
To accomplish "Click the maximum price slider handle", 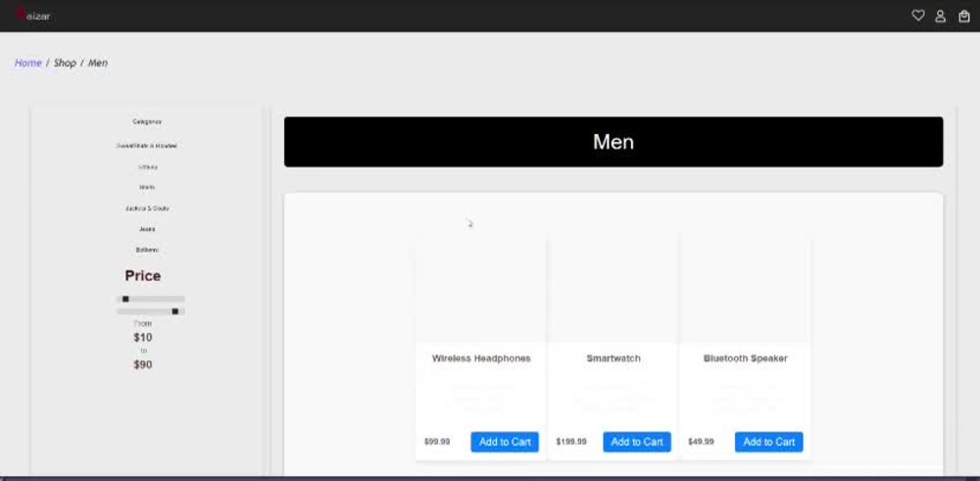I will [x=175, y=312].
